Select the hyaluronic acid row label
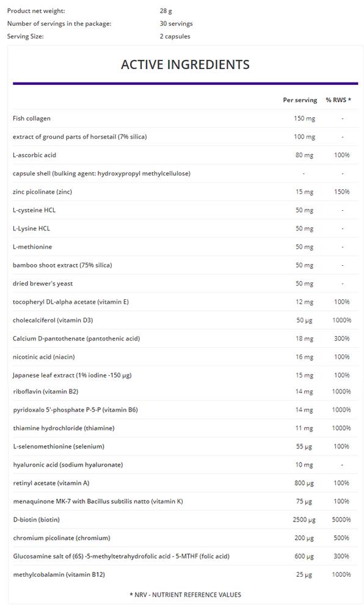The image size is (364, 611). pos(68,465)
